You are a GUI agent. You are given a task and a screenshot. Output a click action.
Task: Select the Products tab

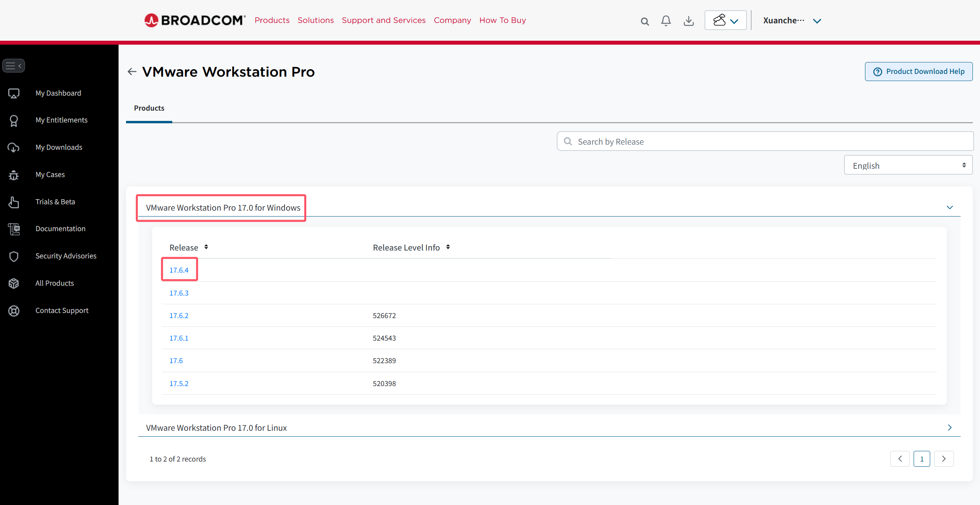[x=149, y=108]
